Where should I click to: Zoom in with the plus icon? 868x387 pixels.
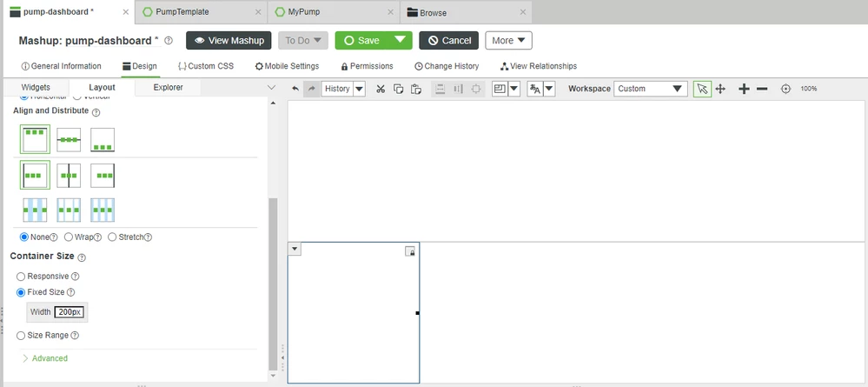pos(744,89)
